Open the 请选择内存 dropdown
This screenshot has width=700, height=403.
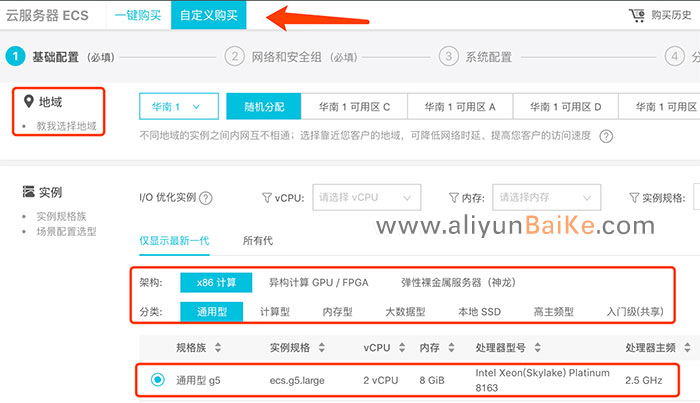(x=546, y=197)
